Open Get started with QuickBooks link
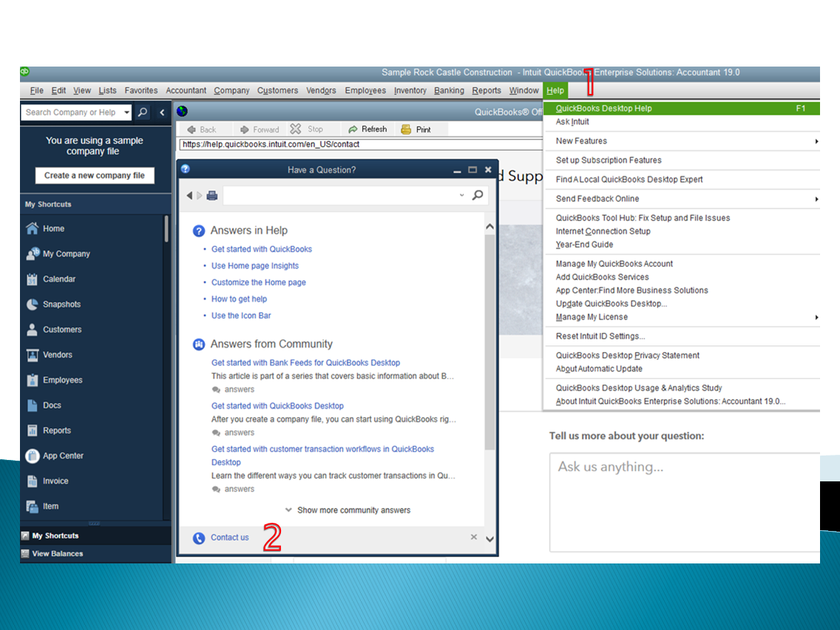Image resolution: width=840 pixels, height=630 pixels. (262, 249)
